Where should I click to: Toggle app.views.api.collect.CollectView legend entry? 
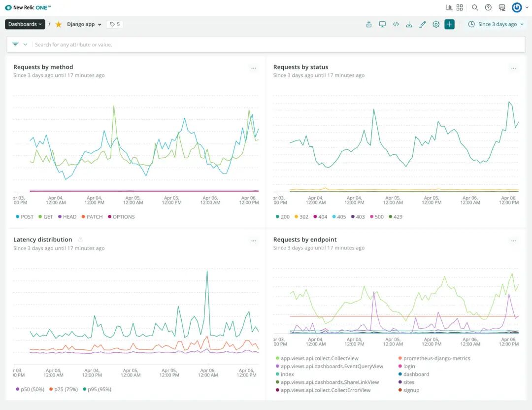317,358
